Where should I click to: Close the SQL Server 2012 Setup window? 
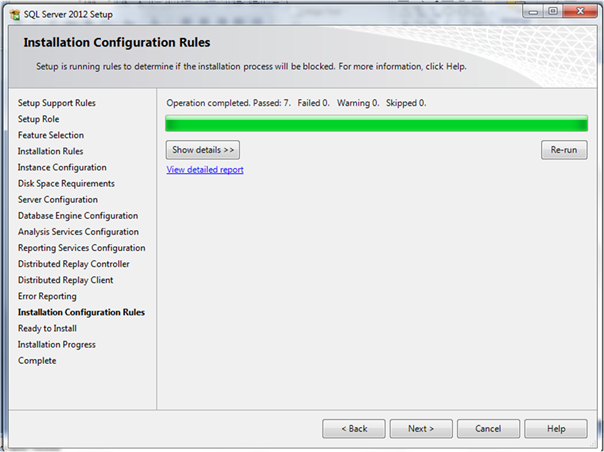[x=580, y=12]
